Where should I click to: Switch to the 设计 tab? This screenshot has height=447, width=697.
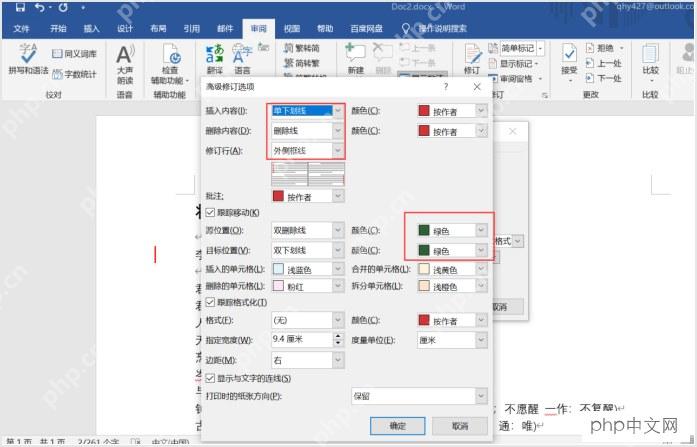pos(125,28)
